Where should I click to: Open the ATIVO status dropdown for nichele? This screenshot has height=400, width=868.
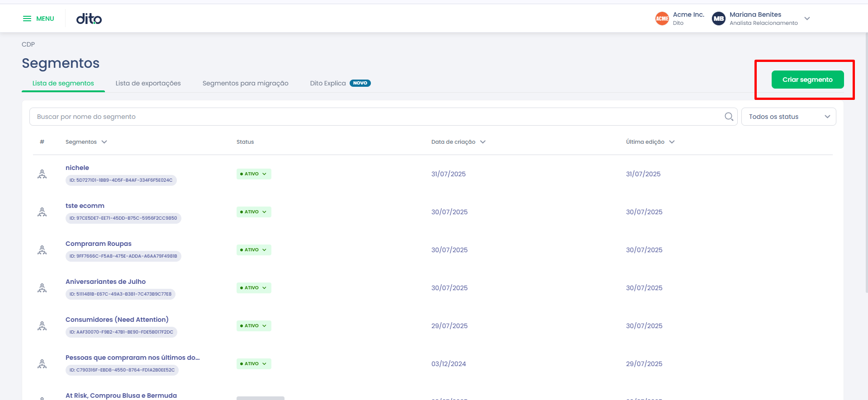coord(254,174)
